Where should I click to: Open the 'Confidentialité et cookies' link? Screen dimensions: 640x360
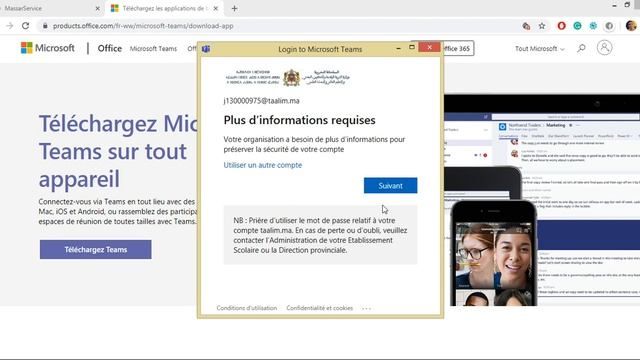point(320,308)
